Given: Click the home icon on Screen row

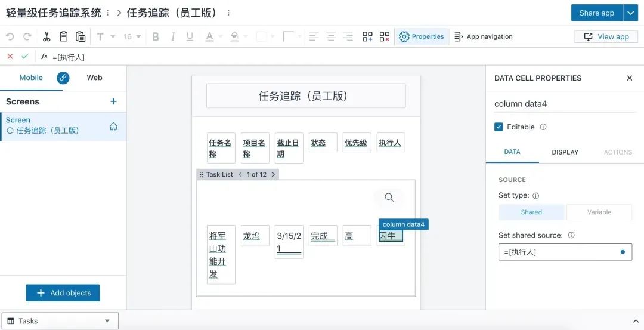Looking at the screenshot, I should (114, 127).
